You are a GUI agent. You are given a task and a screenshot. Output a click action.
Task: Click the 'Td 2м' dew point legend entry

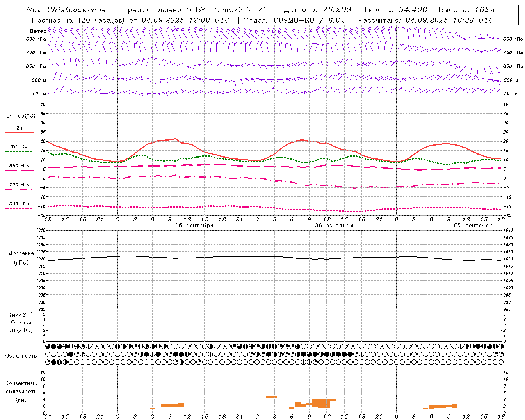(19, 147)
